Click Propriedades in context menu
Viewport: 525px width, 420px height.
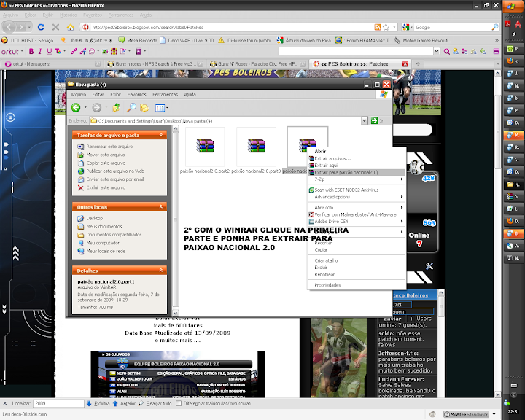click(357, 285)
